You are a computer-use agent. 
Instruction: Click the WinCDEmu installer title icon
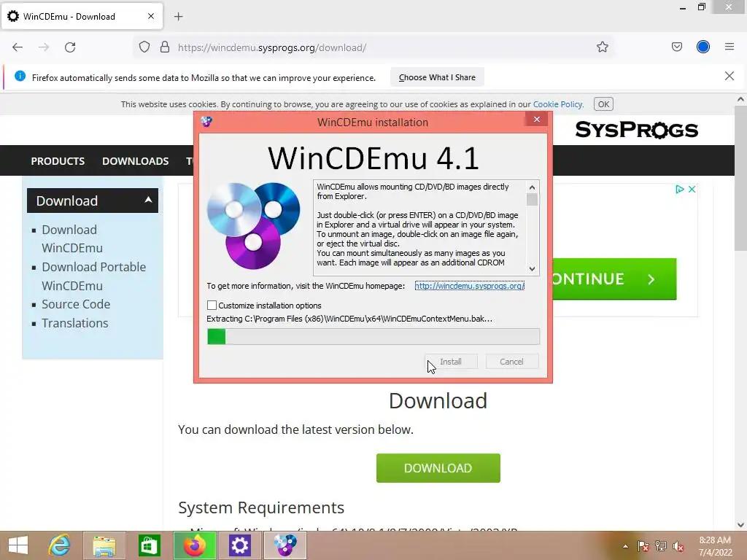click(206, 122)
